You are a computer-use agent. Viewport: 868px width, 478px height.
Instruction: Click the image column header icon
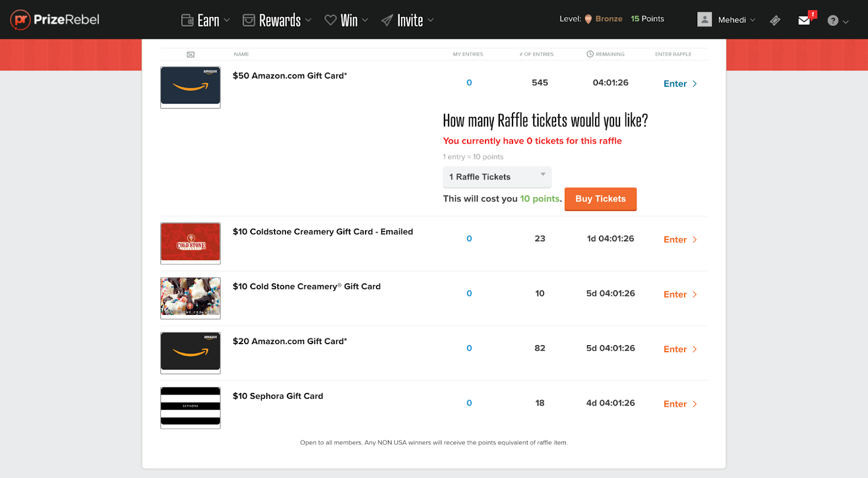[190, 54]
